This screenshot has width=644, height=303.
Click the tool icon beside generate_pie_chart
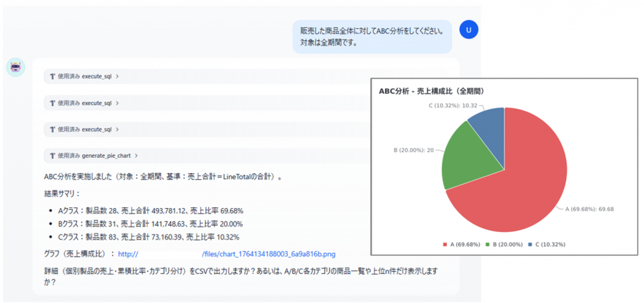coord(52,155)
